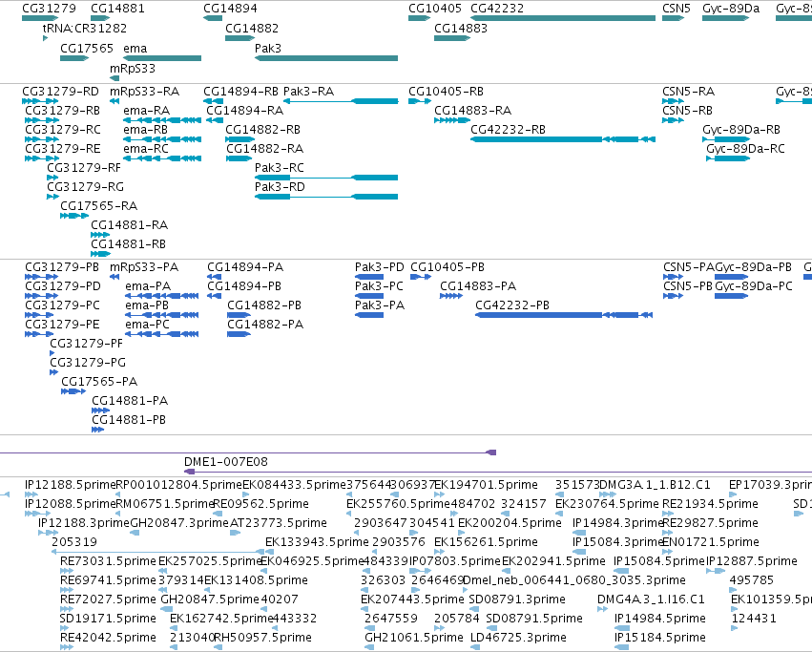
Task: Click the DME1-007E08 BAC clone line
Action: click(x=498, y=472)
